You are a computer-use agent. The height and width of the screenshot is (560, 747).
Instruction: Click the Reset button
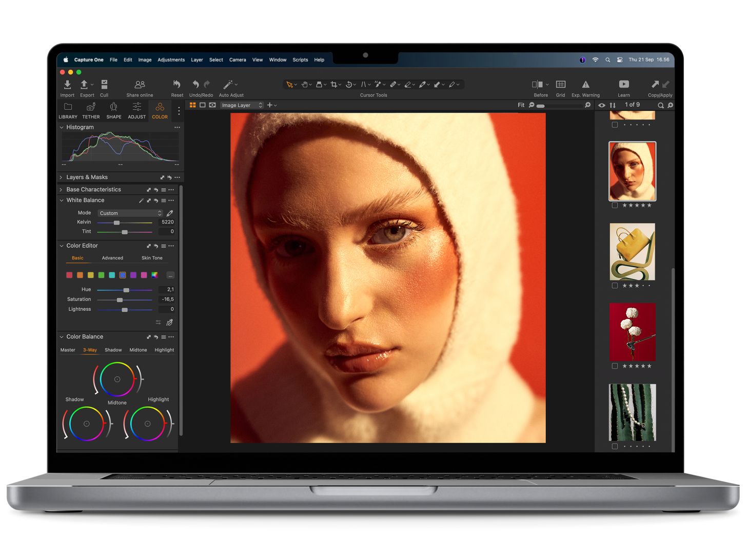point(177,85)
